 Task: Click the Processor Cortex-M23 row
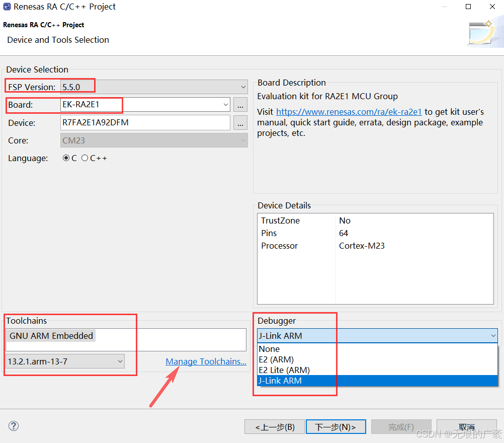click(x=375, y=246)
